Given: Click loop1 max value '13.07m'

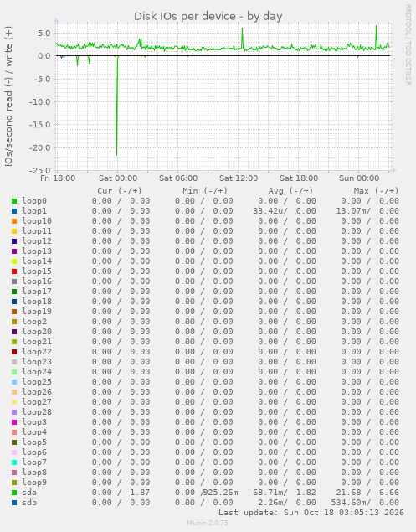Looking at the screenshot, I should tap(352, 211).
